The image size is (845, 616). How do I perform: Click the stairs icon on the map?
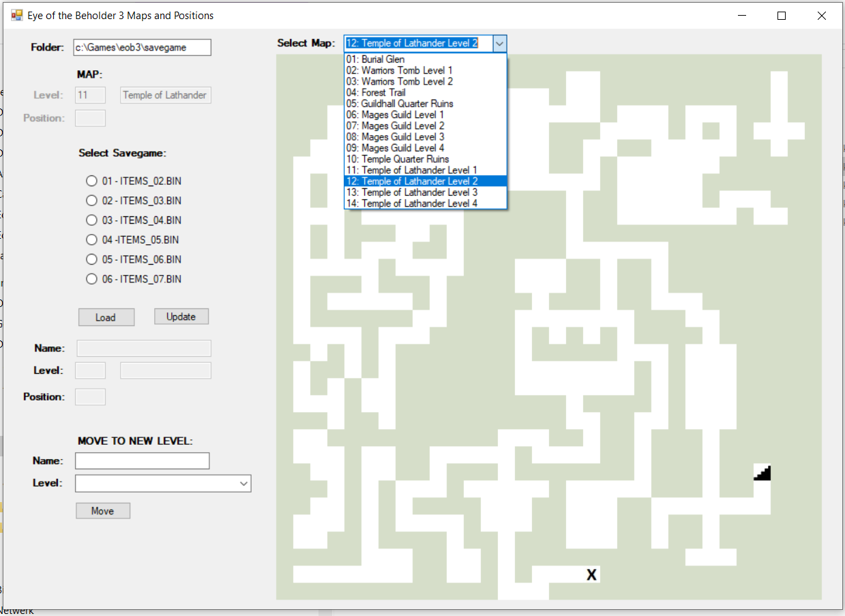point(762,472)
